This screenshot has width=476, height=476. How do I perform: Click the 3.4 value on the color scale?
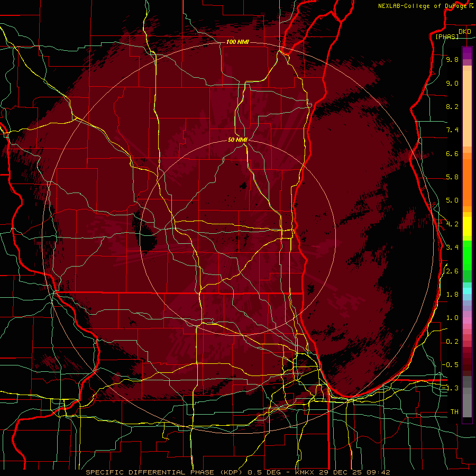(452, 248)
